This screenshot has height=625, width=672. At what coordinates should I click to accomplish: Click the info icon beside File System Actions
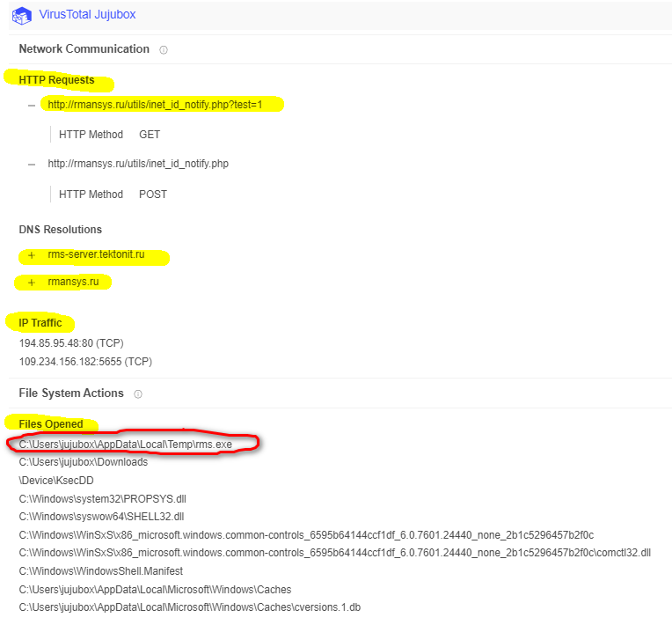pyautogui.click(x=138, y=393)
